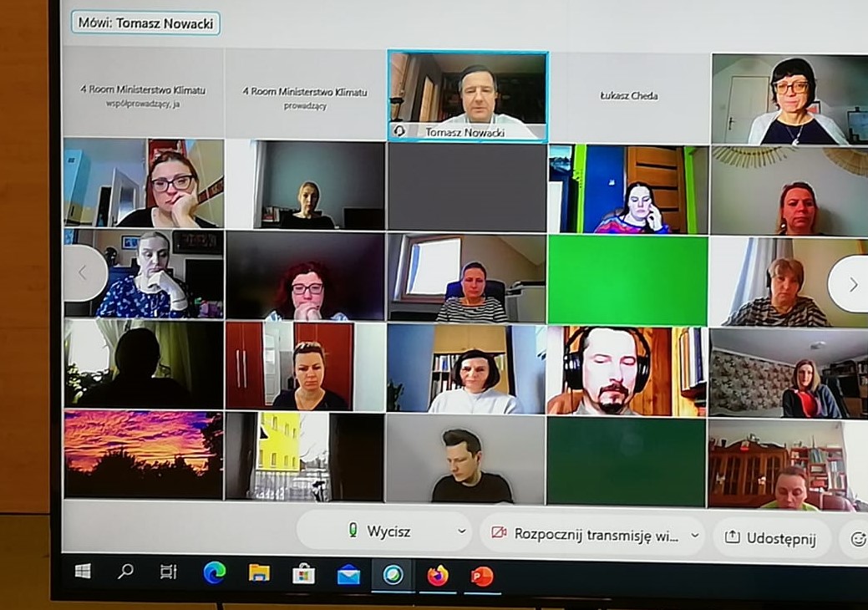Mute microphone with the Wycisz button
868x610 pixels.
click(x=379, y=531)
